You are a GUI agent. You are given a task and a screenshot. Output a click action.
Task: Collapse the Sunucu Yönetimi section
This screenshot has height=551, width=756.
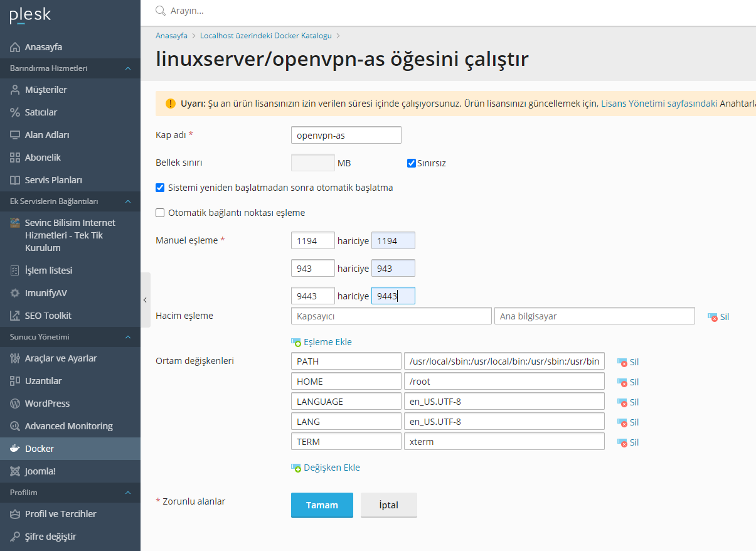pyautogui.click(x=128, y=337)
